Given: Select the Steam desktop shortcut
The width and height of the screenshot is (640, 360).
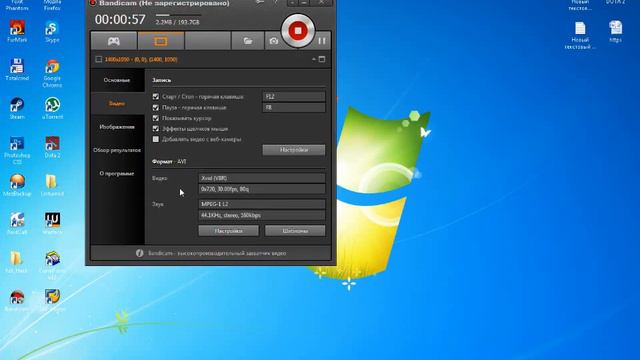Looking at the screenshot, I should (x=17, y=108).
